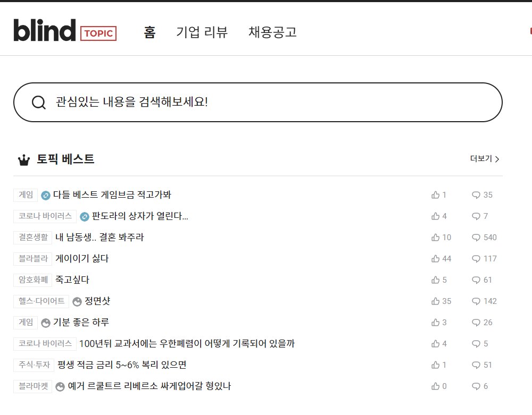This screenshot has width=532, height=415.
Task: Click the 게임 category tag
Action: pyautogui.click(x=25, y=194)
